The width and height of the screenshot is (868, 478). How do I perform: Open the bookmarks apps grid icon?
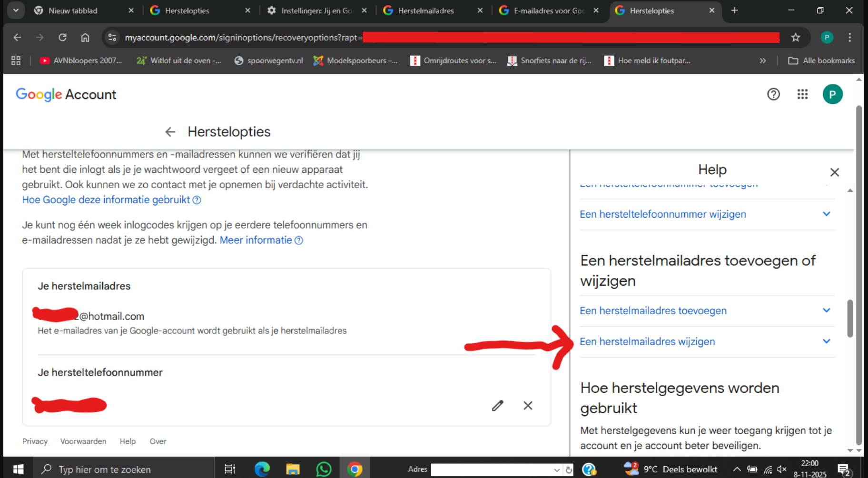tap(16, 60)
